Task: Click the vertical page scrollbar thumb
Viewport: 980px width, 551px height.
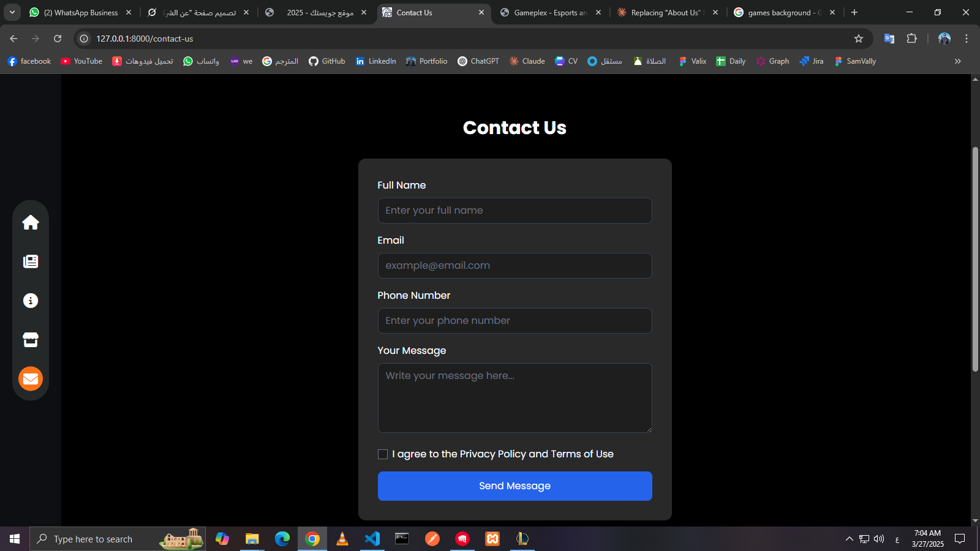Action: click(x=975, y=257)
